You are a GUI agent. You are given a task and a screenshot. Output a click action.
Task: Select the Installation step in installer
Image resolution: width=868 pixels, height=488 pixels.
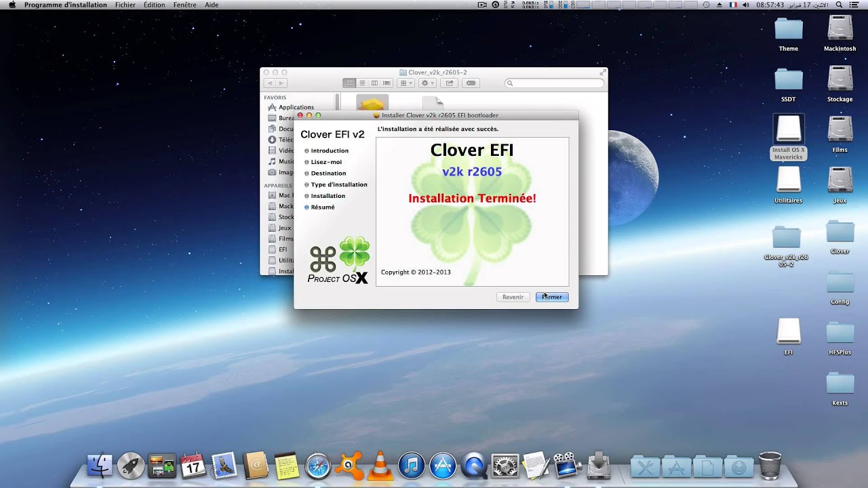328,196
